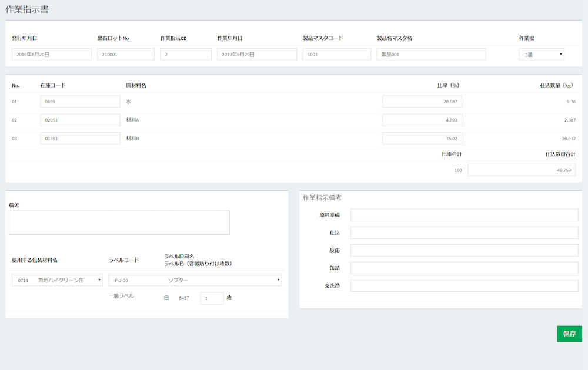Click the 作業年月日 date field
The height and width of the screenshot is (370, 588).
point(257,55)
